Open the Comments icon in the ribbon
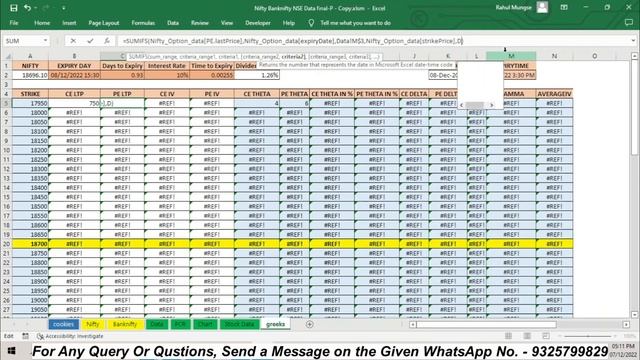 click(x=629, y=23)
